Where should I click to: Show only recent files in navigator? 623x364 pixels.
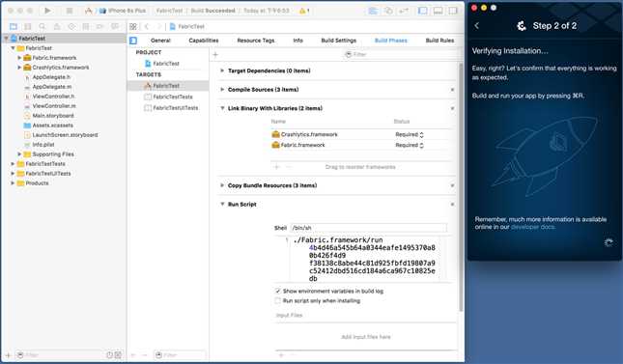110,355
